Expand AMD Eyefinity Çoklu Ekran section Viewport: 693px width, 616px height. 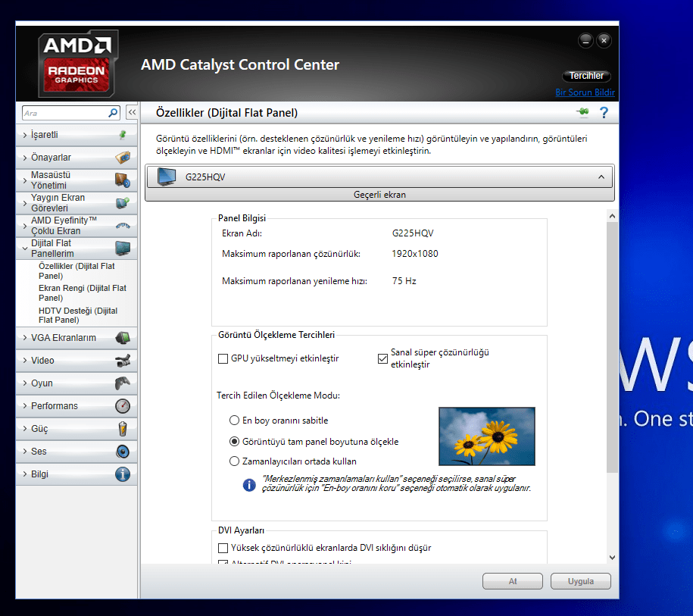(x=25, y=226)
